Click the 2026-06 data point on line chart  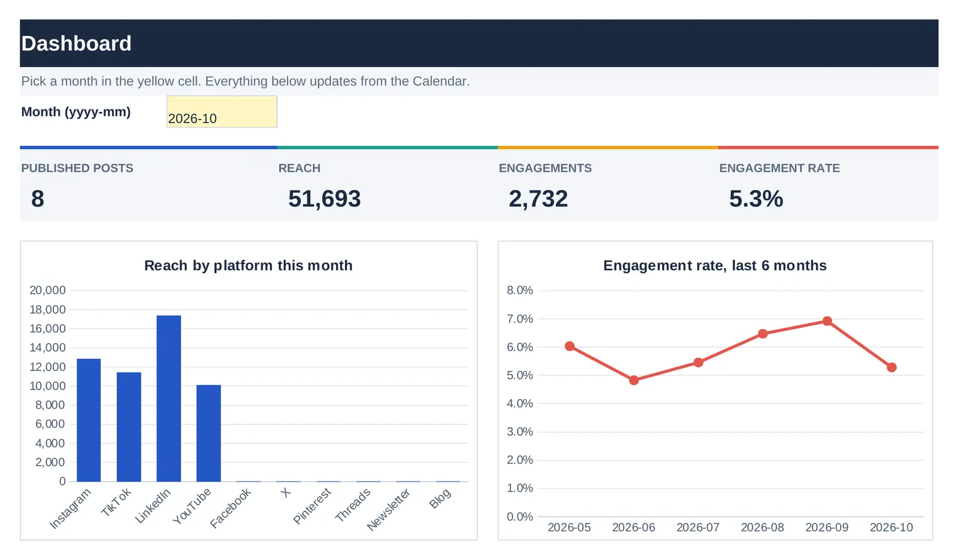[634, 380]
